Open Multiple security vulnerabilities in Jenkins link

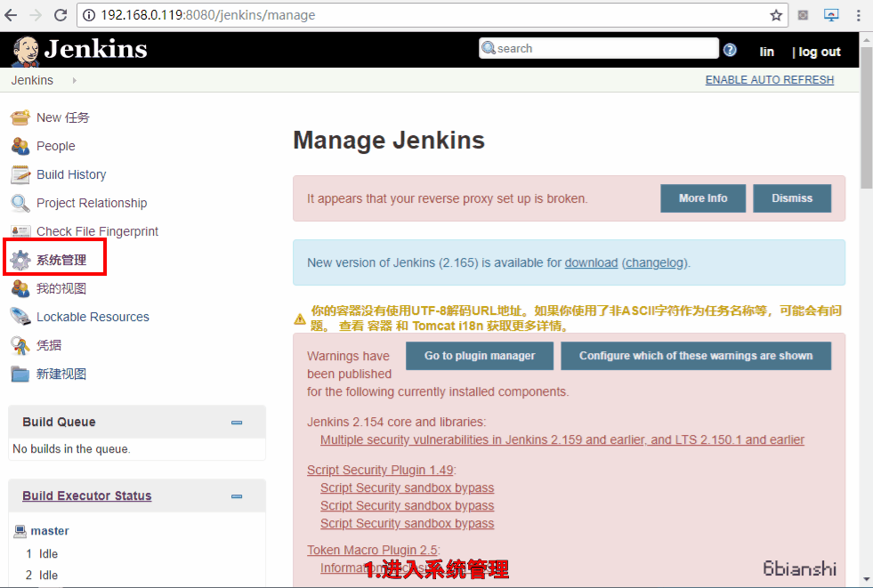pos(562,439)
